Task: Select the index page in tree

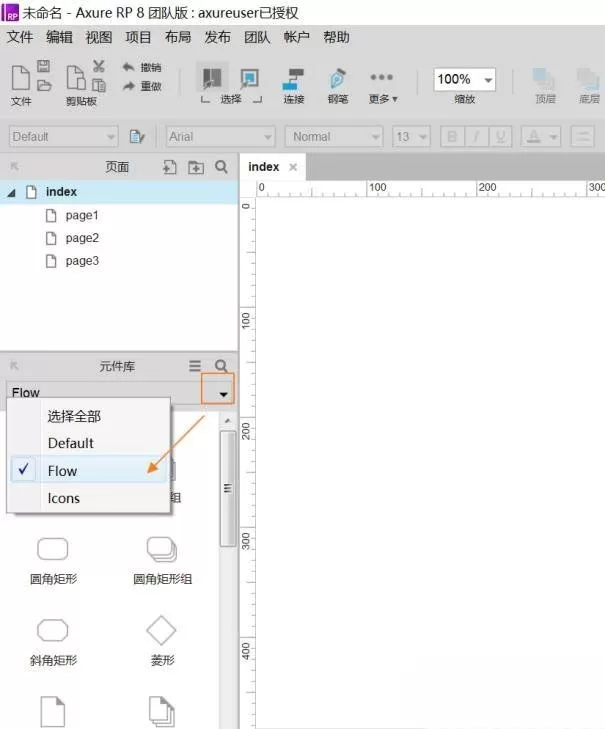Action: coord(119,192)
